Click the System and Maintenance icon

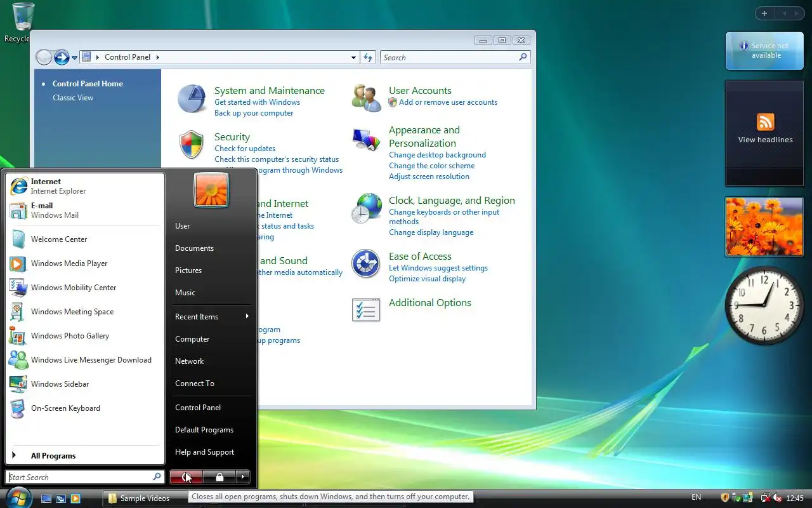point(192,99)
